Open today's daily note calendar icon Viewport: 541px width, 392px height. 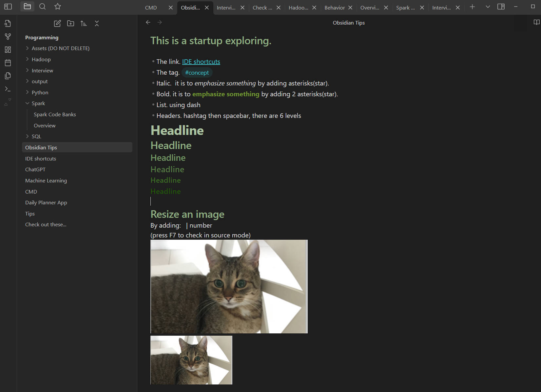pos(8,63)
